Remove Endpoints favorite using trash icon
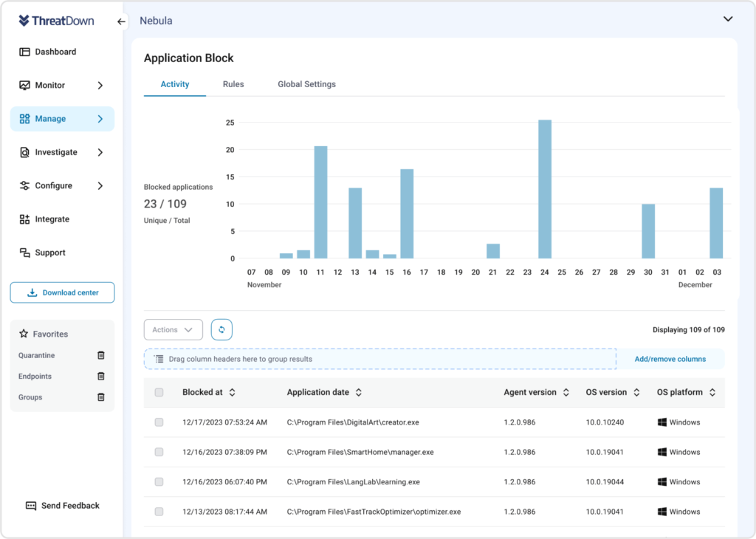Image resolution: width=756 pixels, height=539 pixels. (101, 377)
